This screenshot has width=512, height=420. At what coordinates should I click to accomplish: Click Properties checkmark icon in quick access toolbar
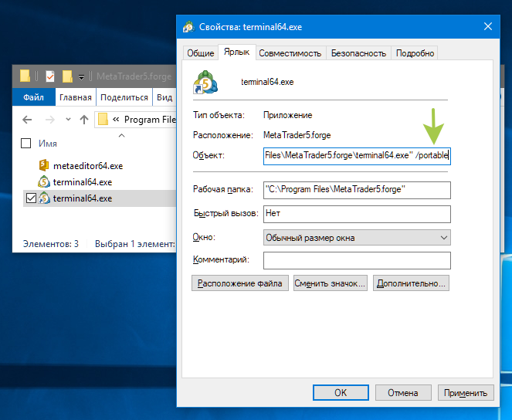(50, 76)
